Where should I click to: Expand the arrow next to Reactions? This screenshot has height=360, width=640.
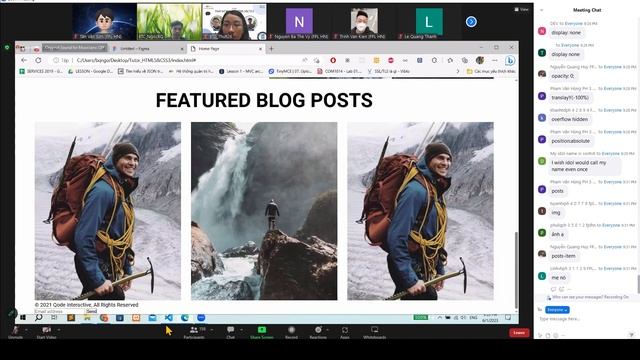327,329
